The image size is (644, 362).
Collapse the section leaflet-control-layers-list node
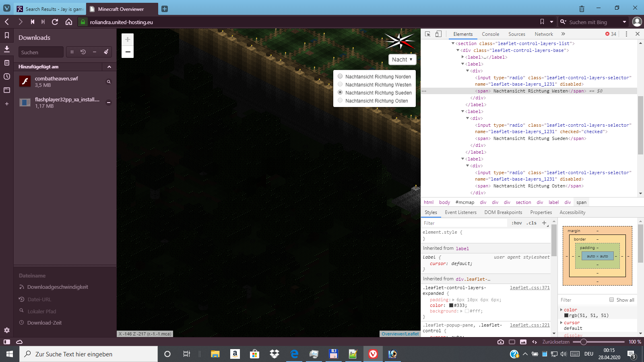[453, 43]
